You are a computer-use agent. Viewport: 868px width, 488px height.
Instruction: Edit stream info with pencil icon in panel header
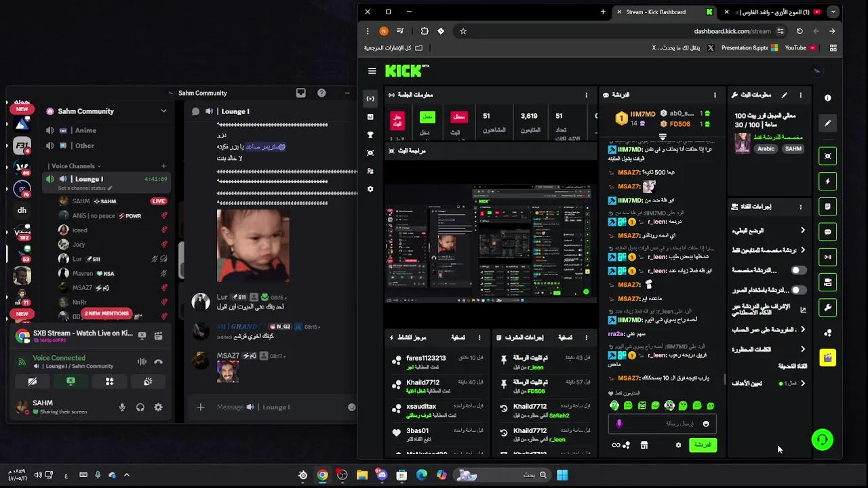tap(785, 95)
